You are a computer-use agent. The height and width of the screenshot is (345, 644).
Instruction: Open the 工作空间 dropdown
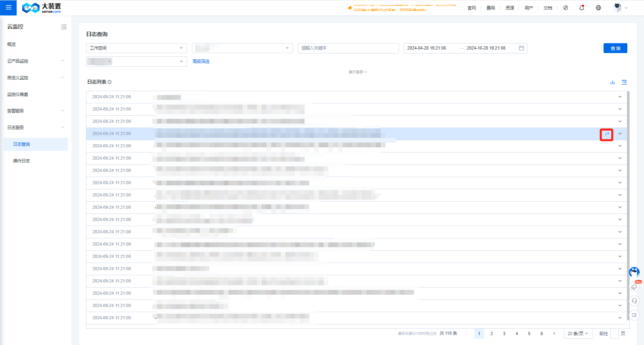(136, 48)
